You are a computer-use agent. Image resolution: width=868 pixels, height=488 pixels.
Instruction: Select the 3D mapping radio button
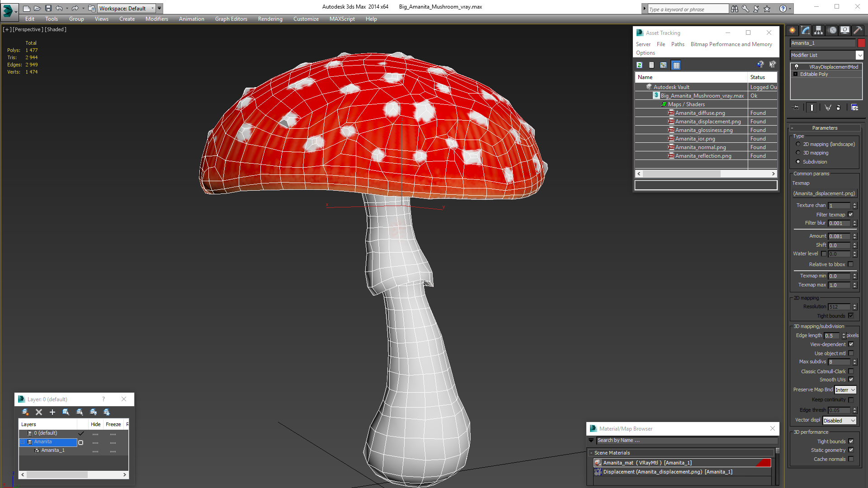(x=798, y=153)
